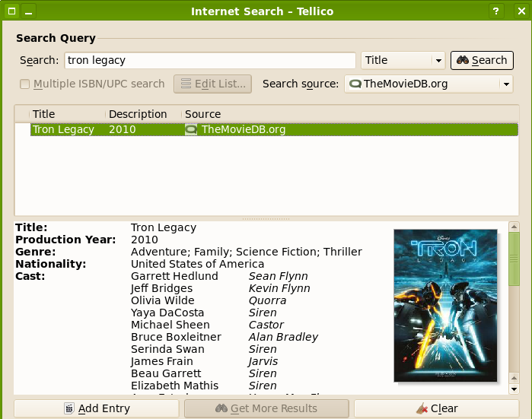Click the Get More Results button
532x419 pixels.
point(266,408)
